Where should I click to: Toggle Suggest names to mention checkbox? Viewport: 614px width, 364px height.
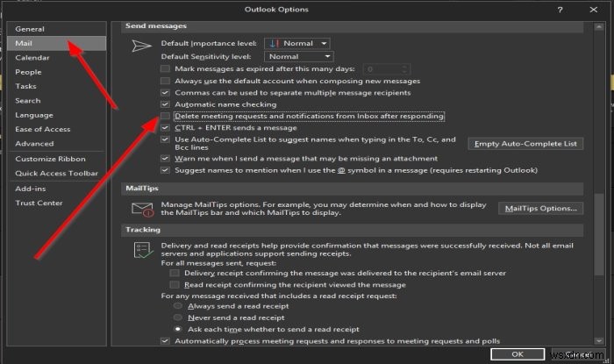(x=165, y=170)
